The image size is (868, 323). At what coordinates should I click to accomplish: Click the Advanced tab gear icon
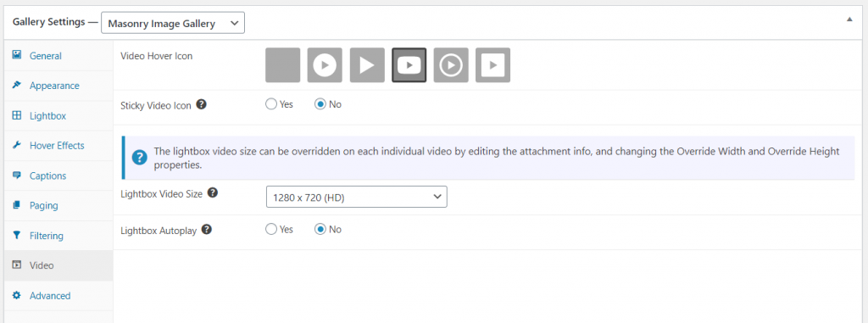(17, 295)
